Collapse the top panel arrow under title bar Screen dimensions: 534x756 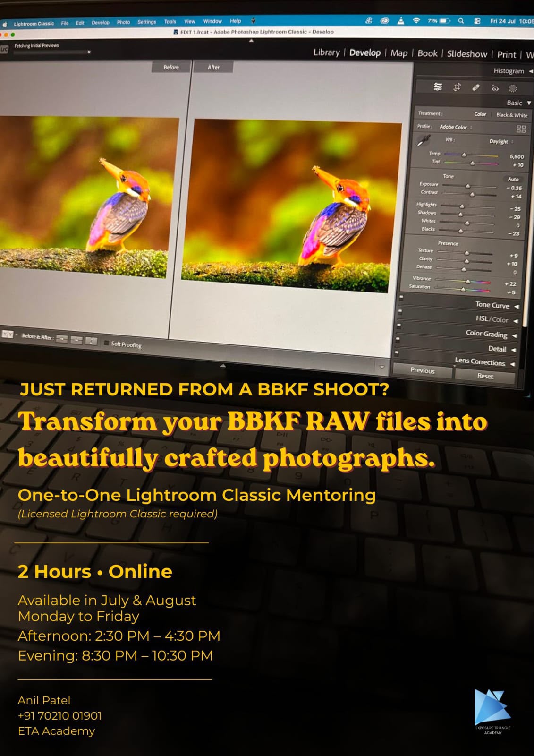click(251, 41)
